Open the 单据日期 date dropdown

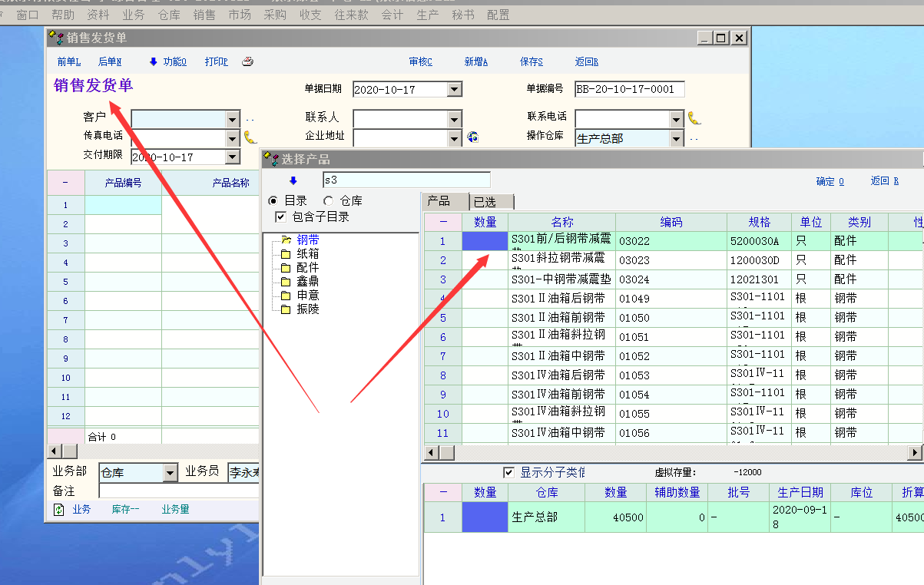454,90
